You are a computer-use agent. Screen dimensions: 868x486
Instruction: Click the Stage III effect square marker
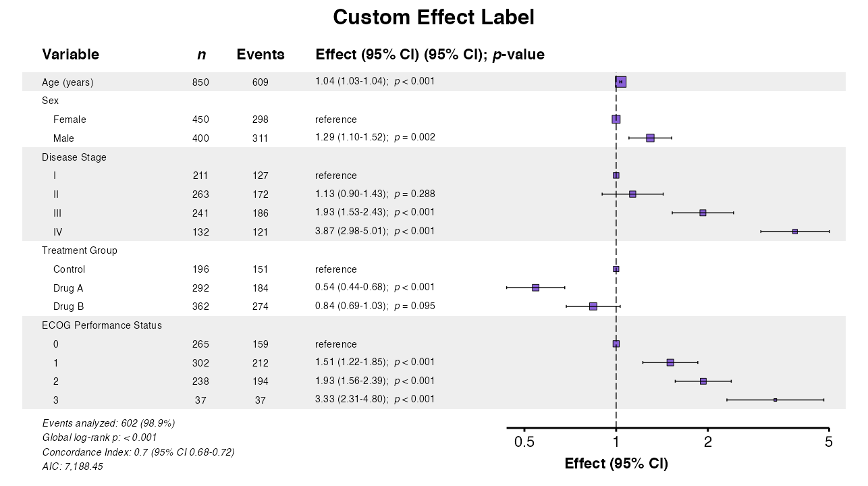pyautogui.click(x=703, y=213)
